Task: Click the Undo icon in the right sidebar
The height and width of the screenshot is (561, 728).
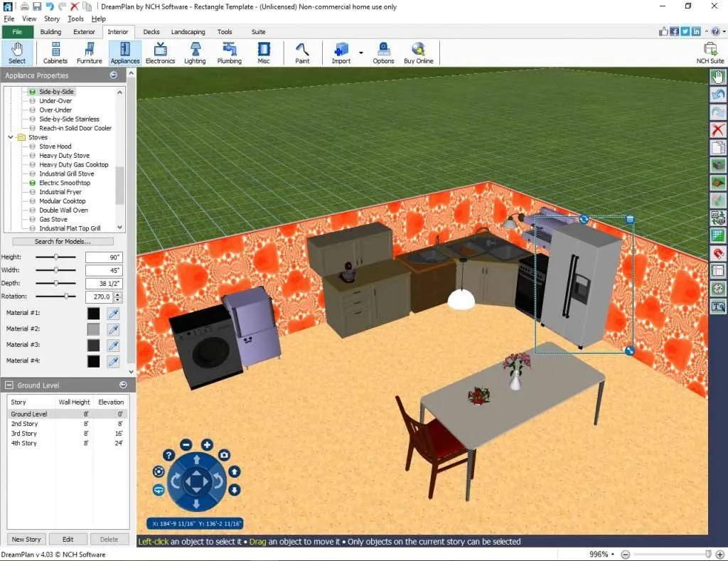Action: [x=719, y=94]
